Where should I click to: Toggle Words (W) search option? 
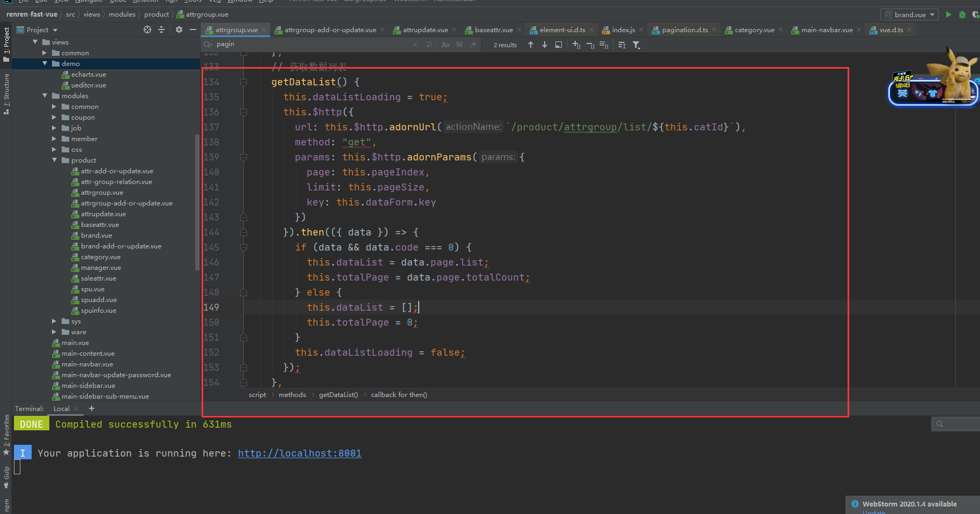(x=459, y=45)
